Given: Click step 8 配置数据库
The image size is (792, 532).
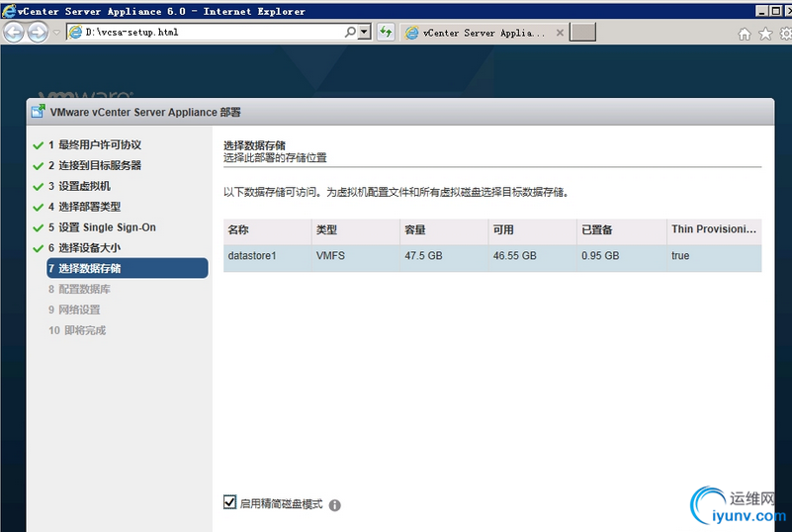Looking at the screenshot, I should tap(79, 290).
